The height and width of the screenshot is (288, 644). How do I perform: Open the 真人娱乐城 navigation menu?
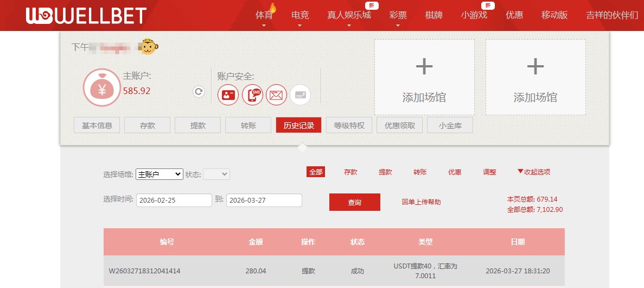pyautogui.click(x=349, y=16)
